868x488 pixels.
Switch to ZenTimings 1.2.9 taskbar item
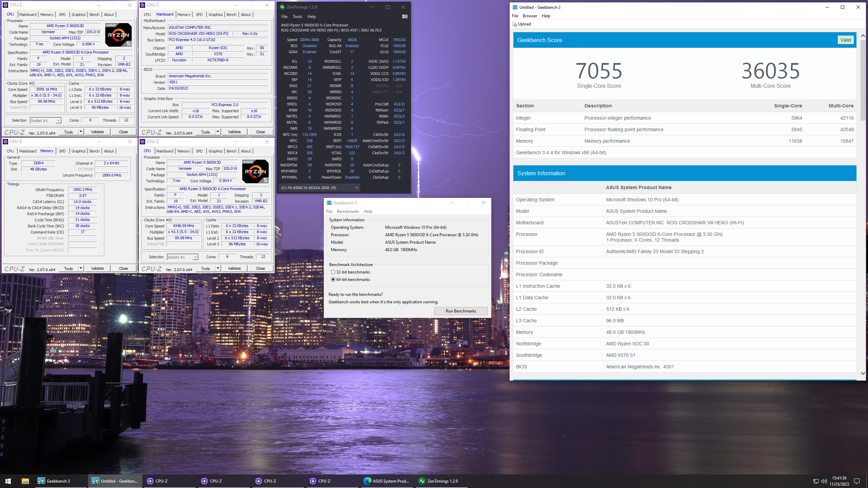pos(441,481)
